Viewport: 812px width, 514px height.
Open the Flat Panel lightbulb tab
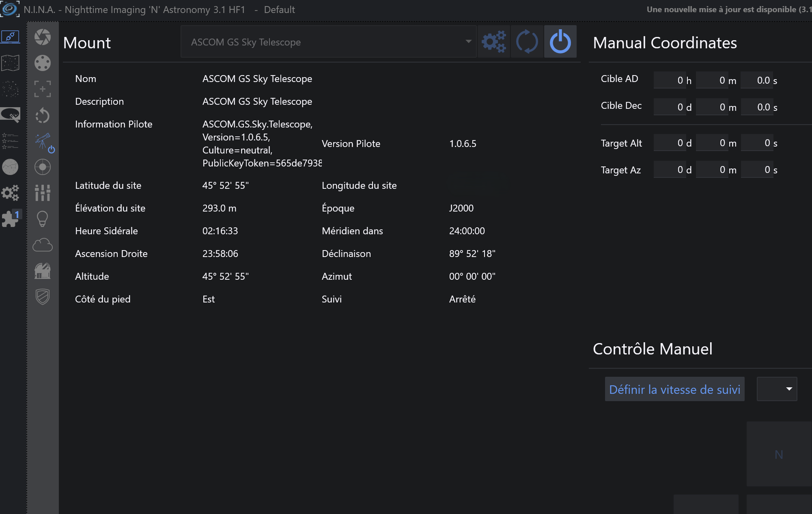click(42, 219)
